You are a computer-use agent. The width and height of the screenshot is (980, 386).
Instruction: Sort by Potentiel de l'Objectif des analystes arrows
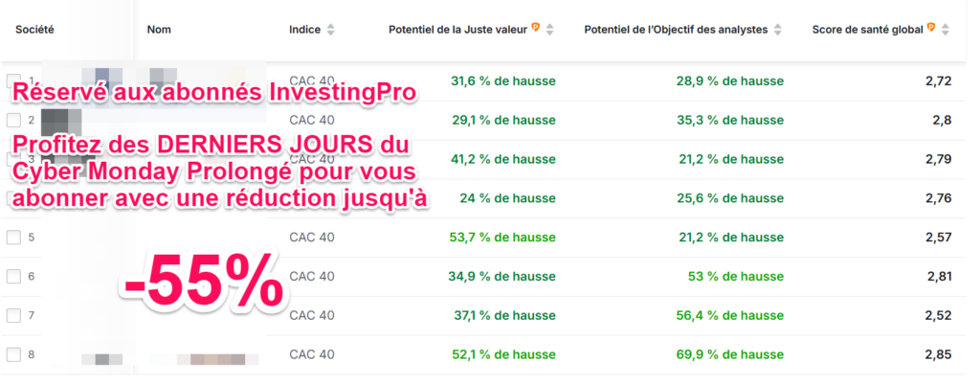point(777,30)
